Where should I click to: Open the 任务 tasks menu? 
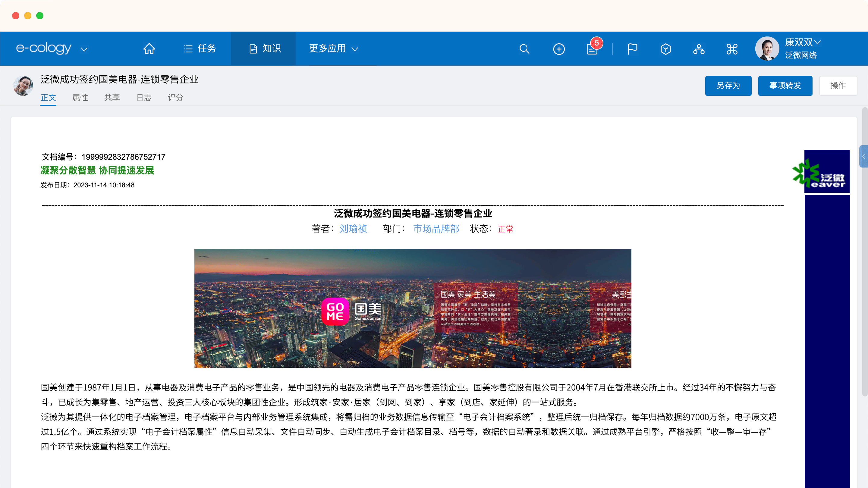[x=200, y=49]
